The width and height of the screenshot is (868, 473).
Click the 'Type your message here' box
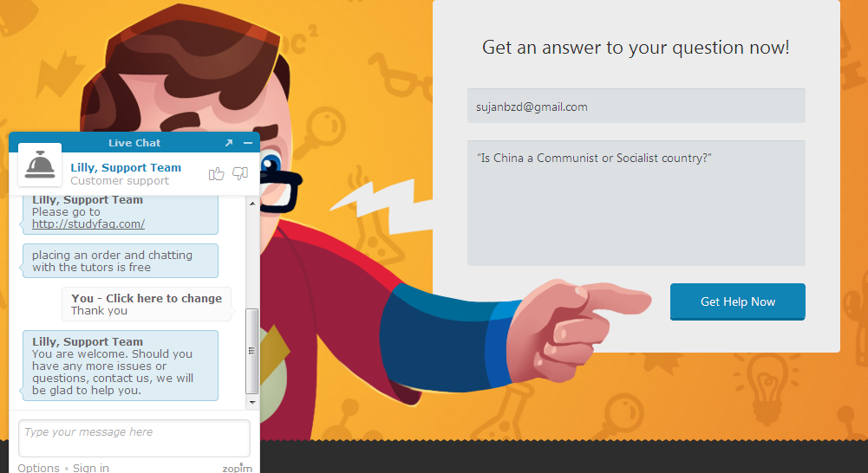pos(134,438)
